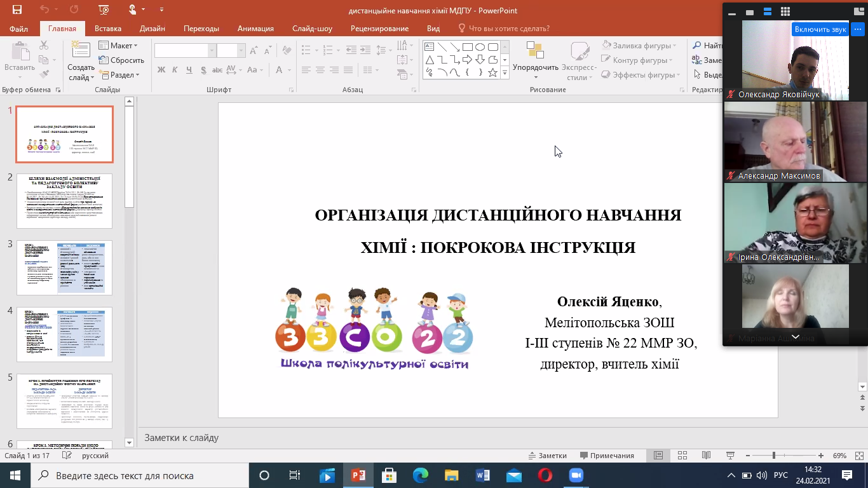Toggle the Заметки notes pane
This screenshot has height=488, width=868.
click(547, 456)
